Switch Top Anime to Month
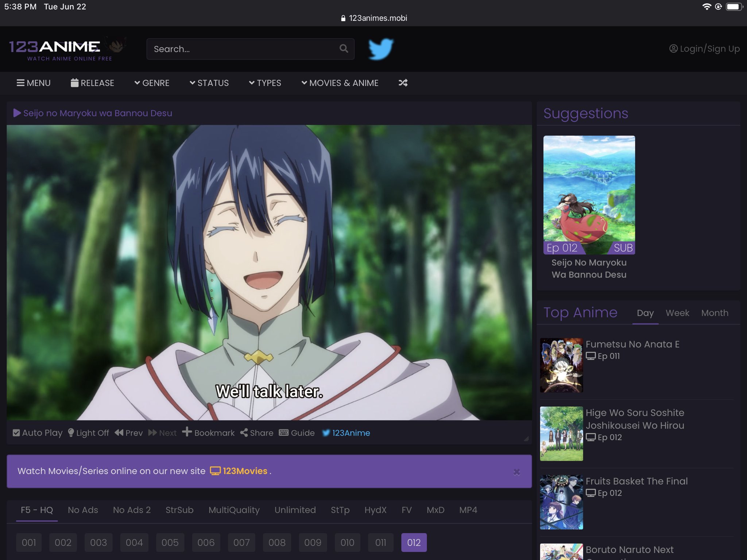Image resolution: width=747 pixels, height=560 pixels. [x=715, y=313]
